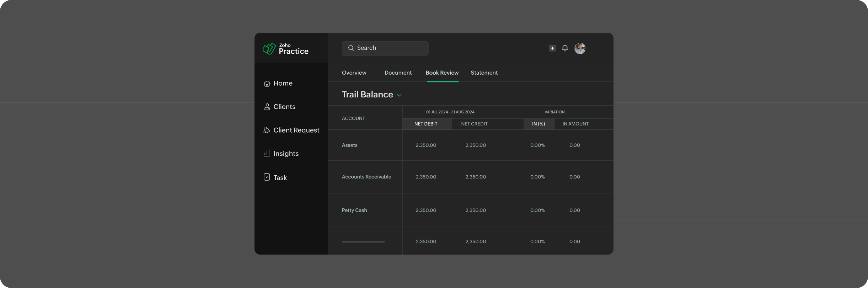Open the Statement tab

tap(484, 73)
